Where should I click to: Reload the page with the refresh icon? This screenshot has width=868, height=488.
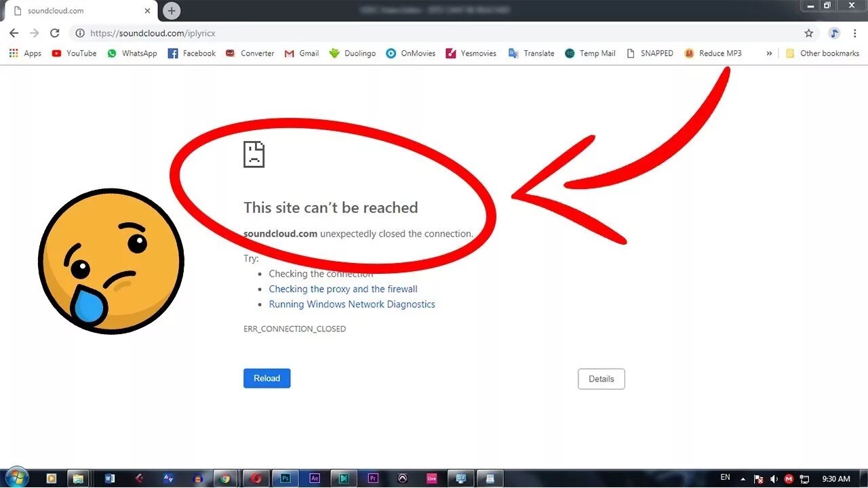point(55,33)
